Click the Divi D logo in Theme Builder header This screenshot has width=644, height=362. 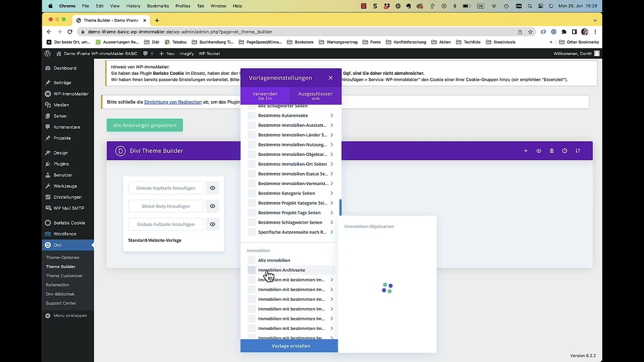point(120,151)
